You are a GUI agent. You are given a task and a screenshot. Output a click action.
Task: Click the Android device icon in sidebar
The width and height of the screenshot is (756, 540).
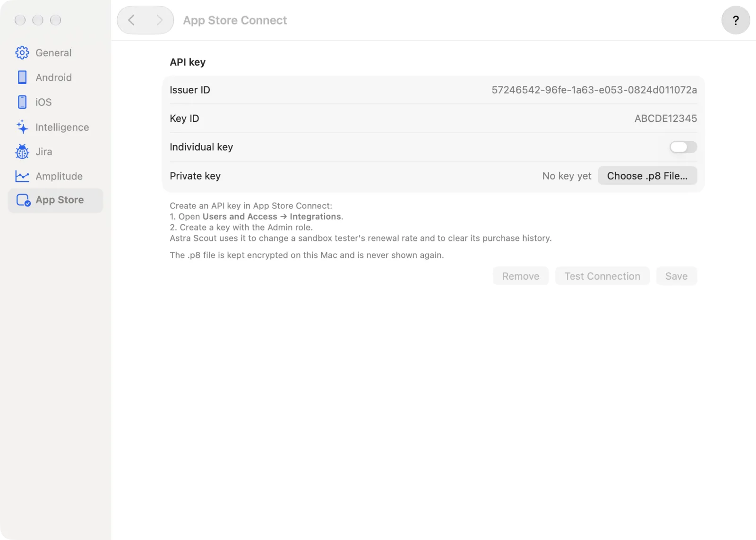[x=22, y=77]
